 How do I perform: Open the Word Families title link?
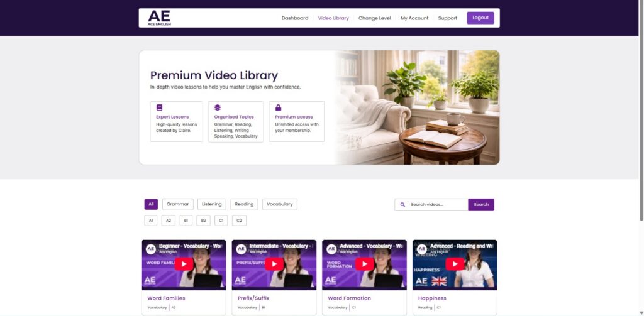pyautogui.click(x=166, y=298)
